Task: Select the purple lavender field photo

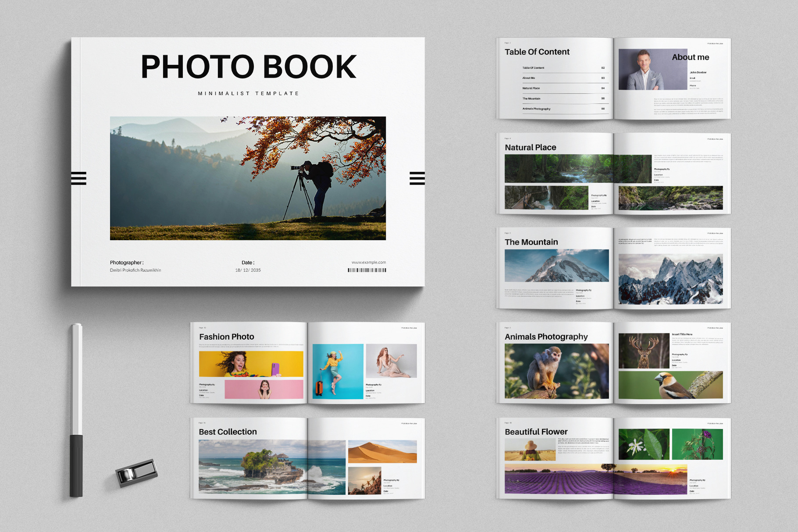Action: coord(595,479)
